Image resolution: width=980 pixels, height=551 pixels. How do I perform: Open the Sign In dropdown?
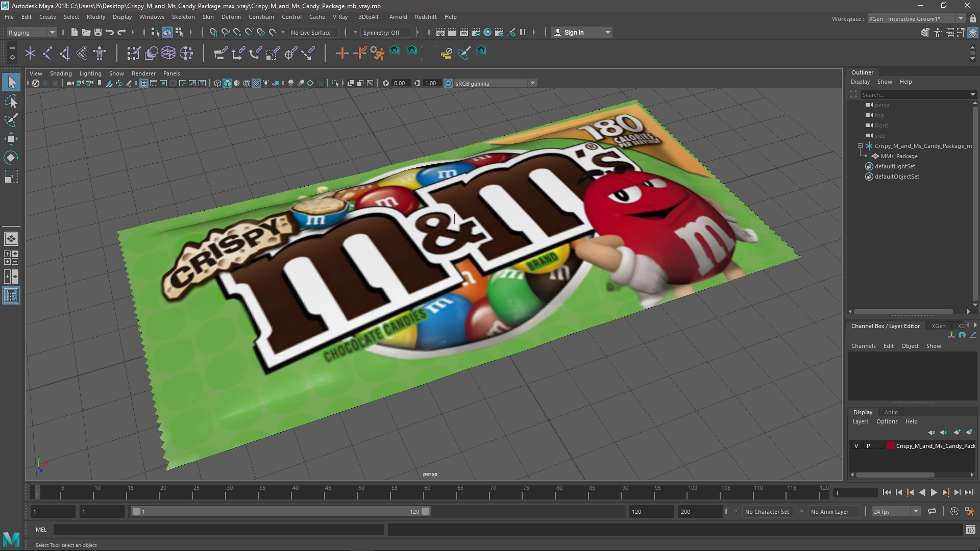[582, 32]
